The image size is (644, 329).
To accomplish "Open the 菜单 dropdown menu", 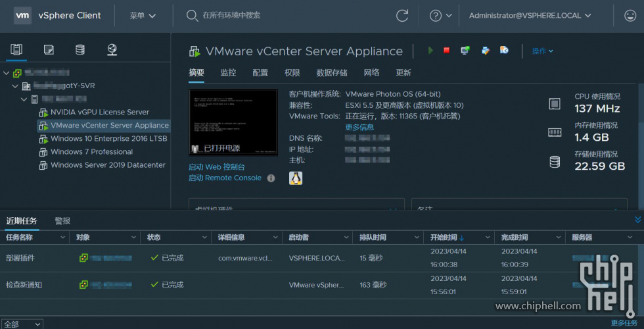I will 143,16.
